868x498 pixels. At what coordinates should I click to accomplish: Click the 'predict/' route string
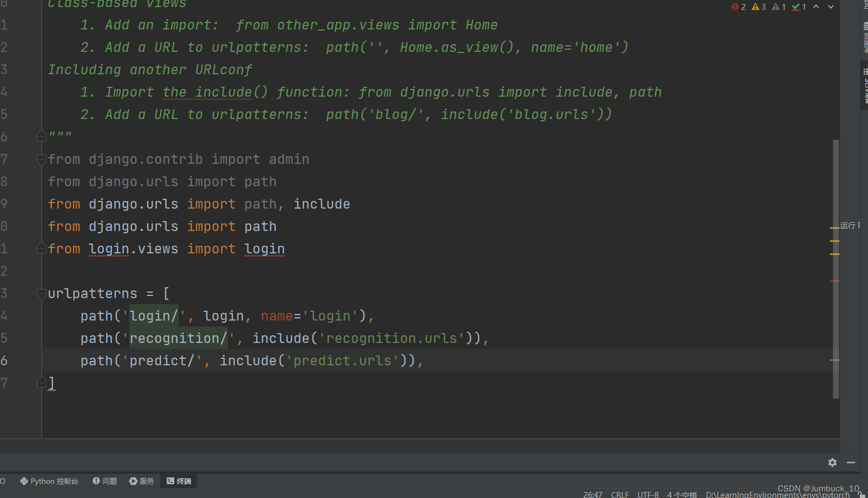pyautogui.click(x=162, y=361)
